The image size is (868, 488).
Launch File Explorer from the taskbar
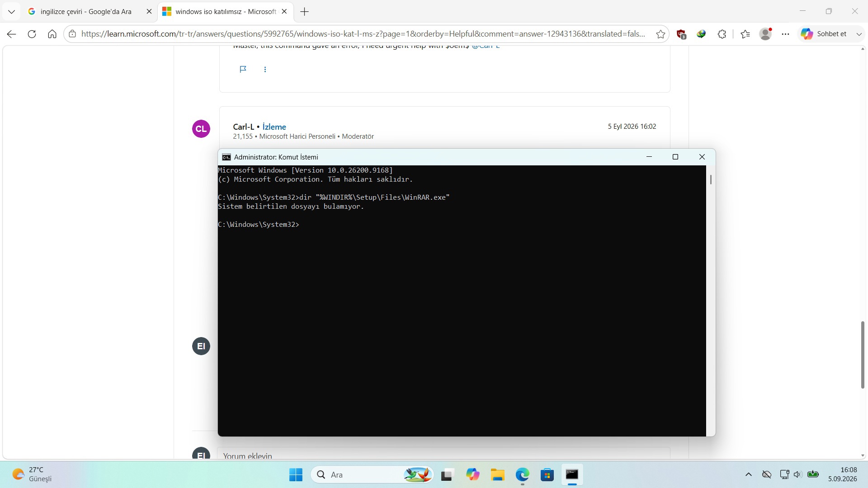(x=497, y=475)
